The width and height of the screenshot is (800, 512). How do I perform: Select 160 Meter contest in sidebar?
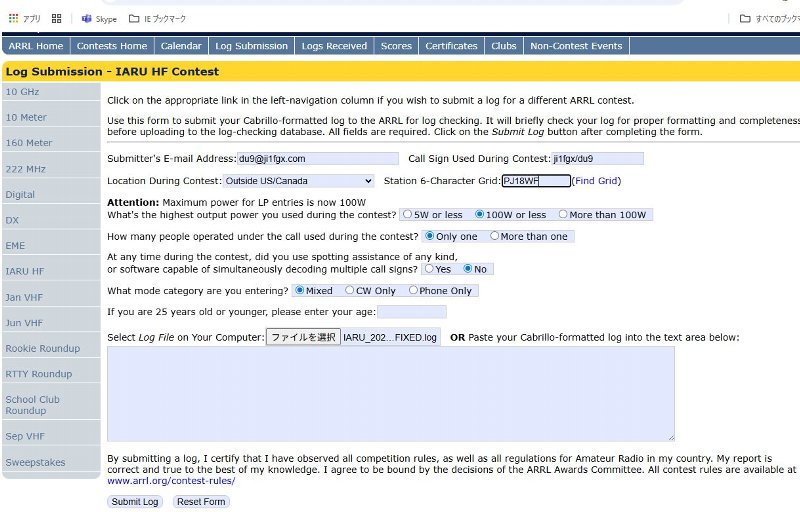point(29,143)
